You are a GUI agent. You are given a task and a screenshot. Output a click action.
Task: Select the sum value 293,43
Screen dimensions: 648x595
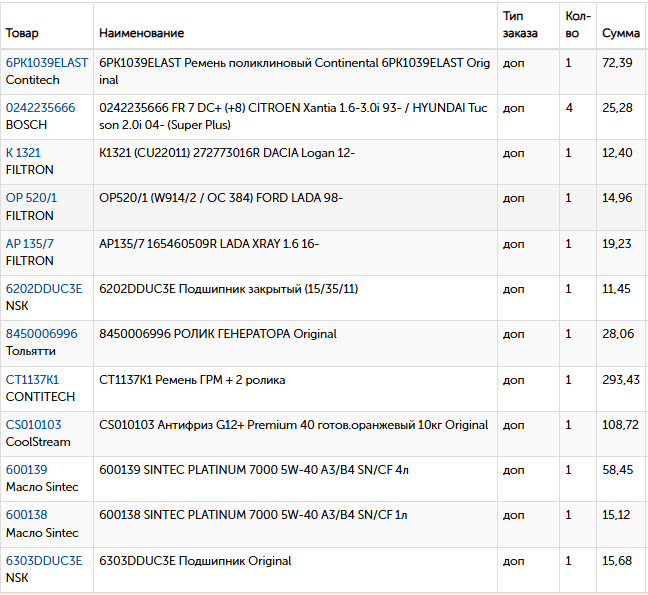[621, 380]
